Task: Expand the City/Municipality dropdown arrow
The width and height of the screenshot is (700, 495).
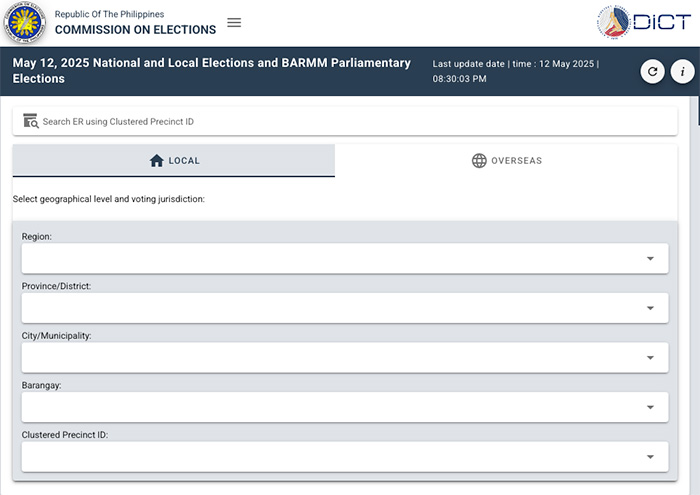Action: click(x=650, y=358)
